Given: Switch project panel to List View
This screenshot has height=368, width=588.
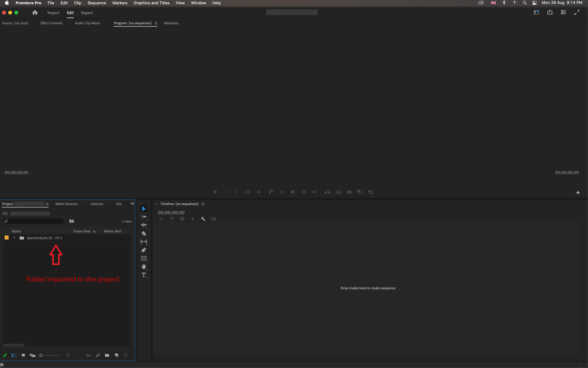Looking at the screenshot, I should pyautogui.click(x=14, y=355).
